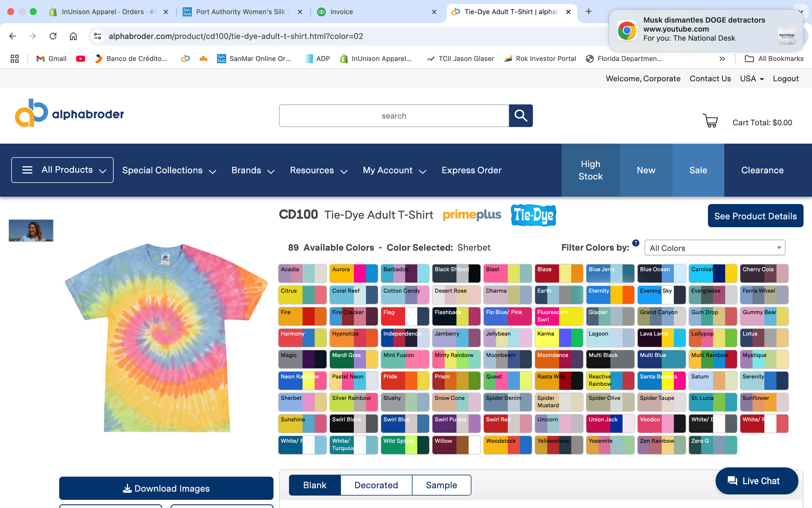Select the Cotton Candy color swatch
This screenshot has width=812, height=508.
pos(405,295)
